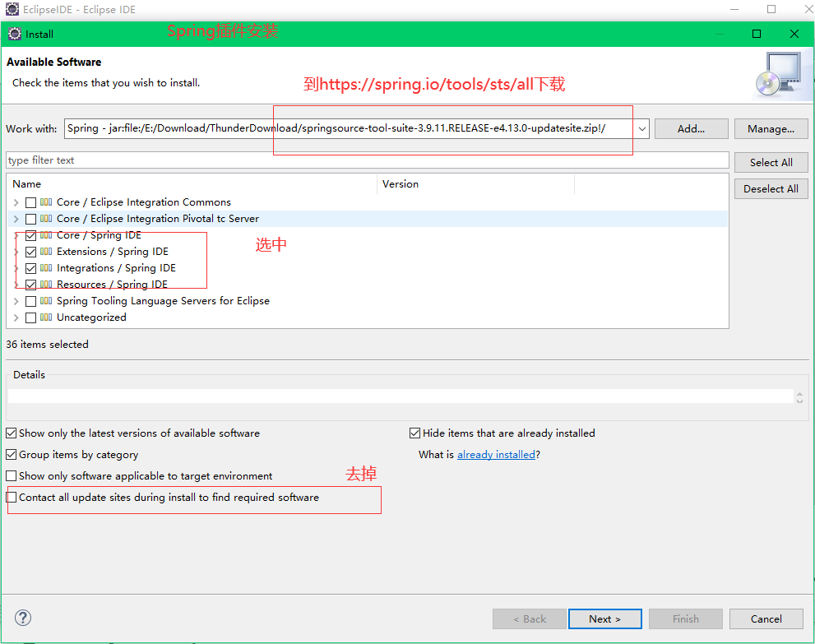Expand Spring Tooling Language Servers for Eclipse category
The width and height of the screenshot is (815, 644).
(x=16, y=302)
